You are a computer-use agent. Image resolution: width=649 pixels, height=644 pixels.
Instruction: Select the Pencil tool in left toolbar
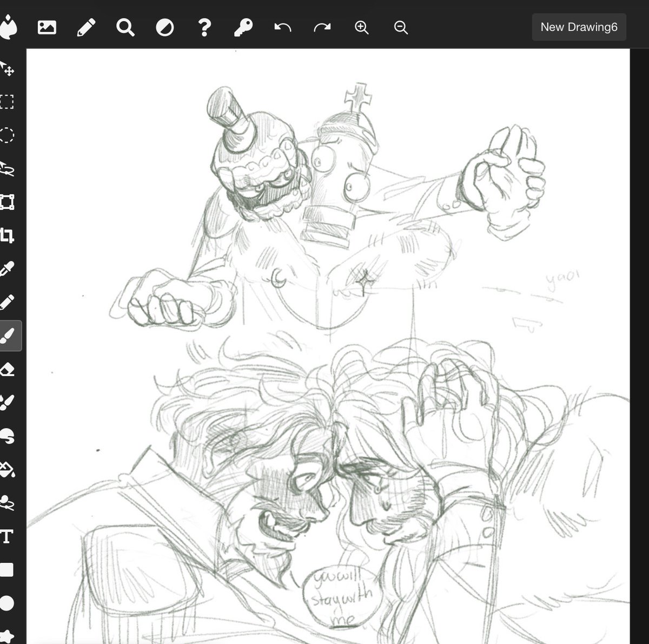(x=6, y=302)
